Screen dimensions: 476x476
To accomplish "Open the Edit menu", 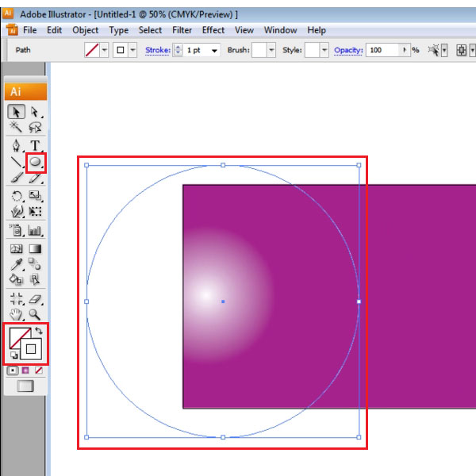I will pyautogui.click(x=54, y=30).
